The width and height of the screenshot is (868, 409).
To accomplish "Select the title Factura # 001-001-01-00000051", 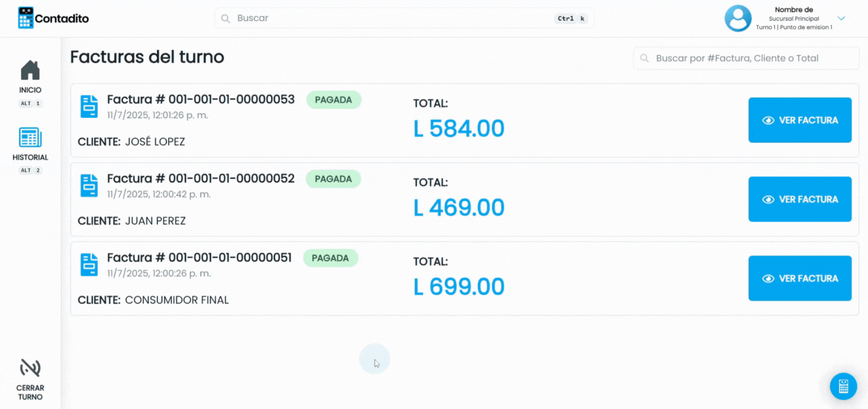I will [199, 258].
